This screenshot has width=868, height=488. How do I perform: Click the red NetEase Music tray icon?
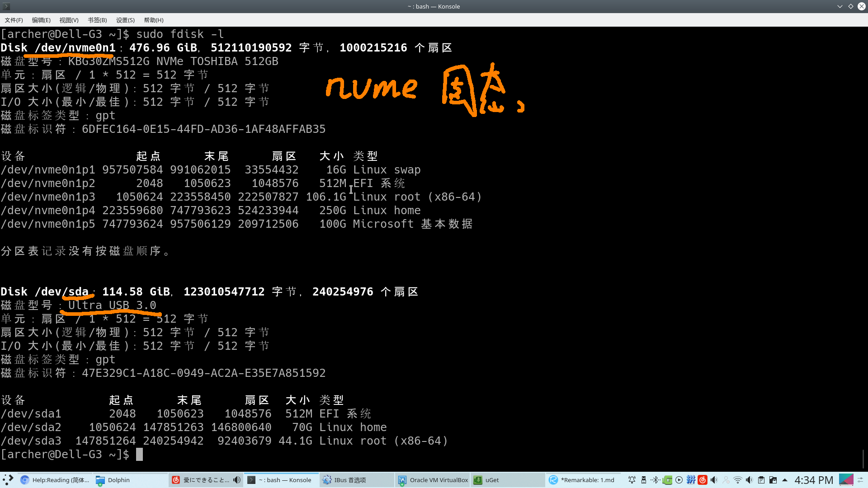tap(703, 480)
